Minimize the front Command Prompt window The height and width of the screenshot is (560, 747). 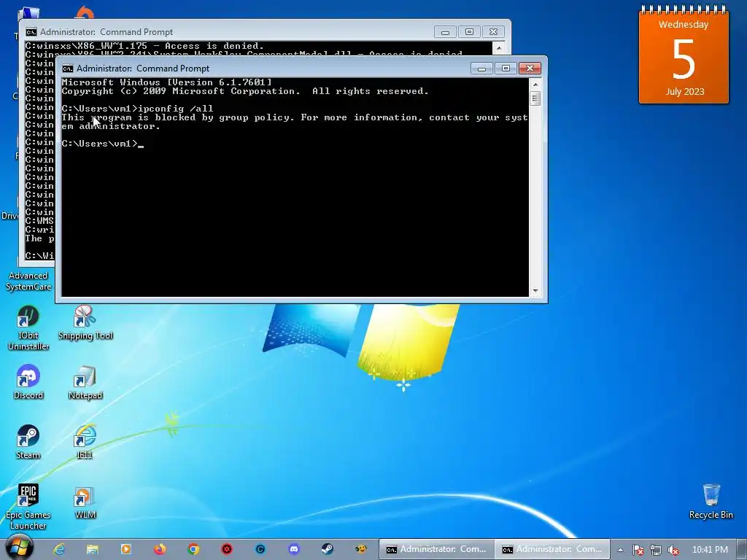tap(481, 69)
